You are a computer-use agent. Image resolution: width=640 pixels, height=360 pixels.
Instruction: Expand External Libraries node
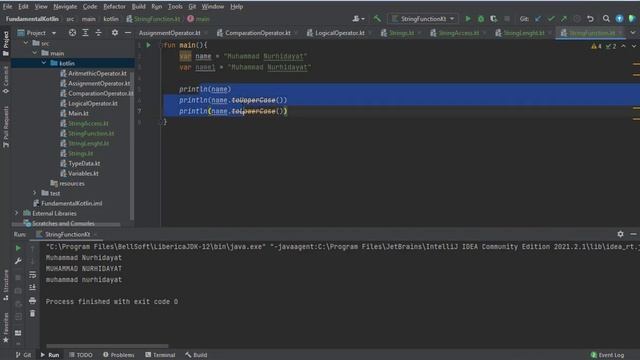coord(17,213)
